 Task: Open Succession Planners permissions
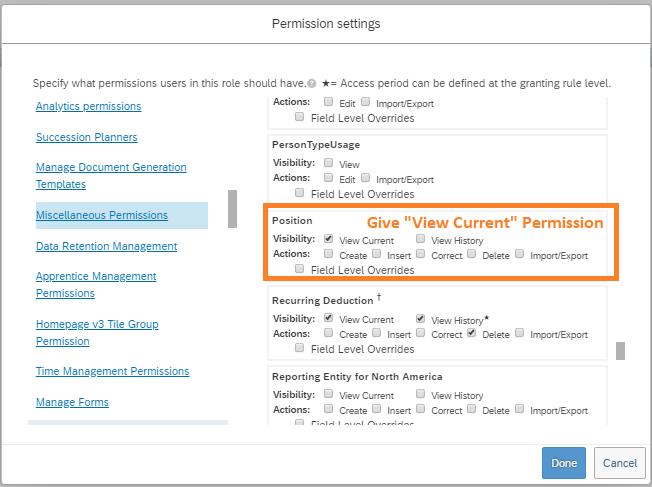click(86, 137)
